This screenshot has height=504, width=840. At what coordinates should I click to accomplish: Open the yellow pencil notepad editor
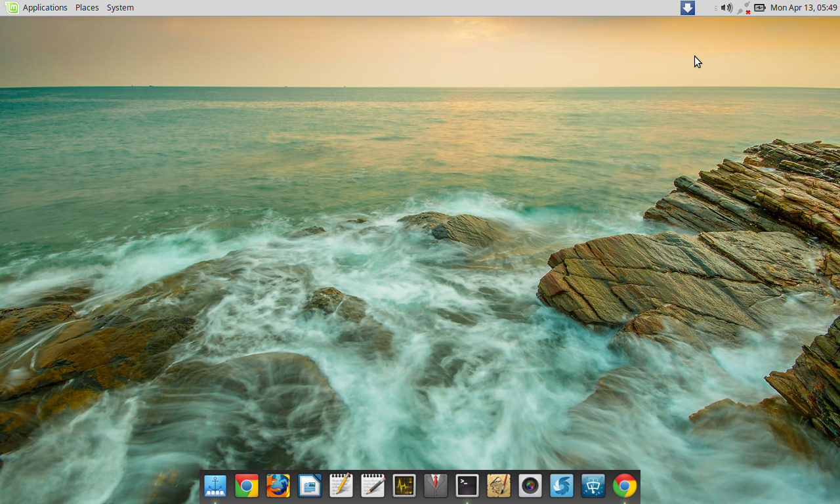click(341, 486)
